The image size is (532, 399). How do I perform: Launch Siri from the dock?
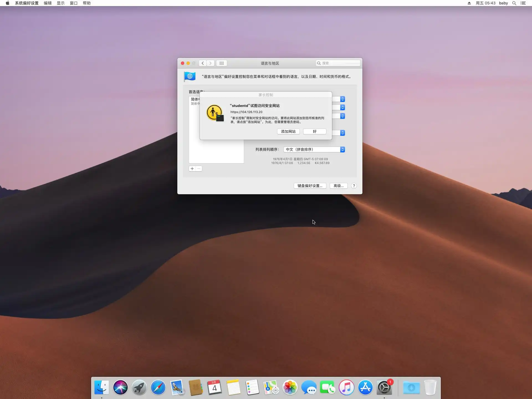tap(121, 387)
